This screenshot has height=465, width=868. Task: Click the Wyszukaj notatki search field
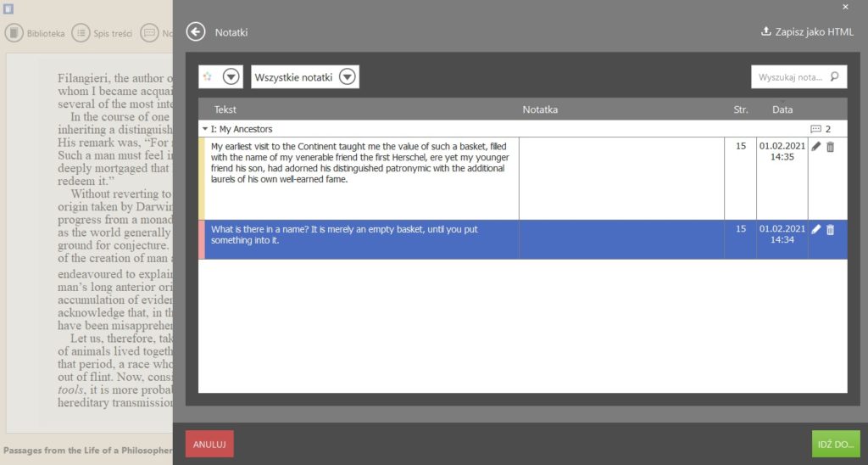coord(790,77)
